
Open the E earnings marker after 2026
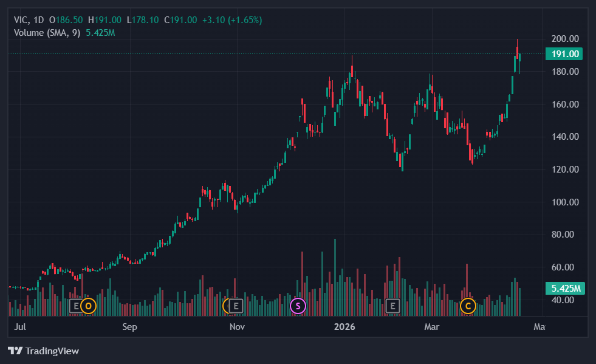(393, 306)
